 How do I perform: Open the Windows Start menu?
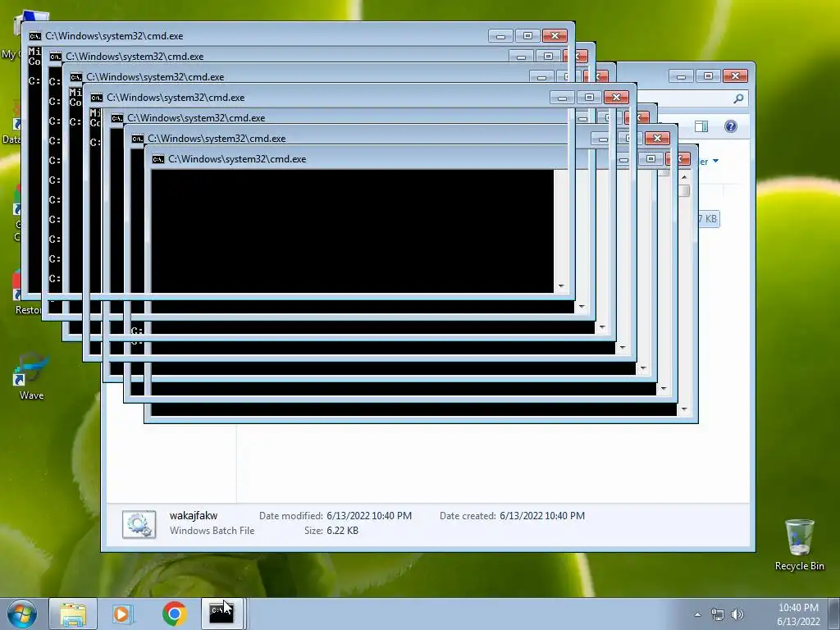point(22,614)
